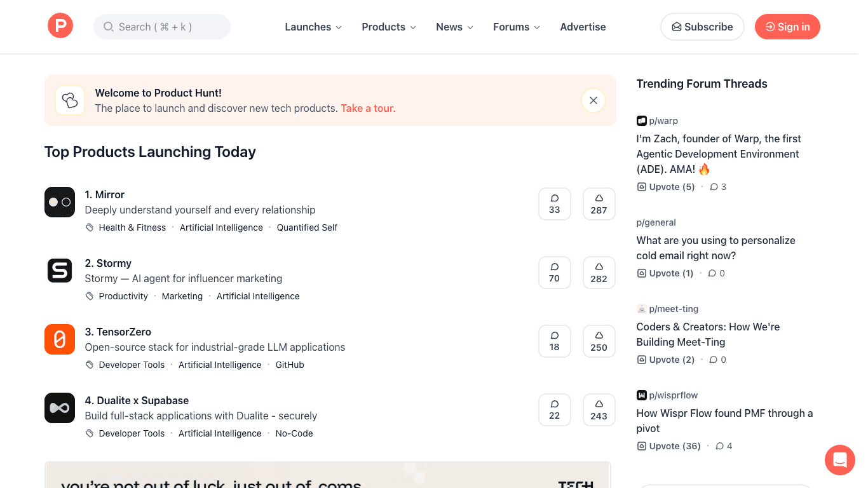Upvote the Warp AMA forum thread
868x488 pixels.
click(665, 186)
